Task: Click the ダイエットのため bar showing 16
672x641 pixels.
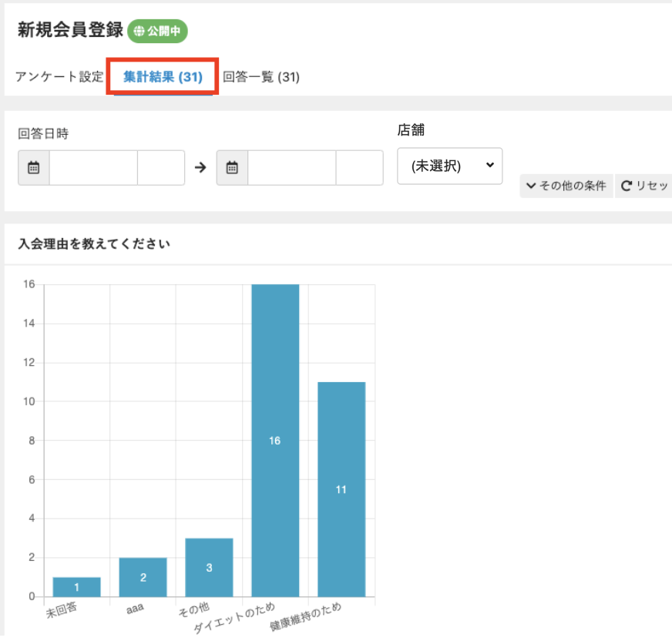Action: (x=275, y=440)
